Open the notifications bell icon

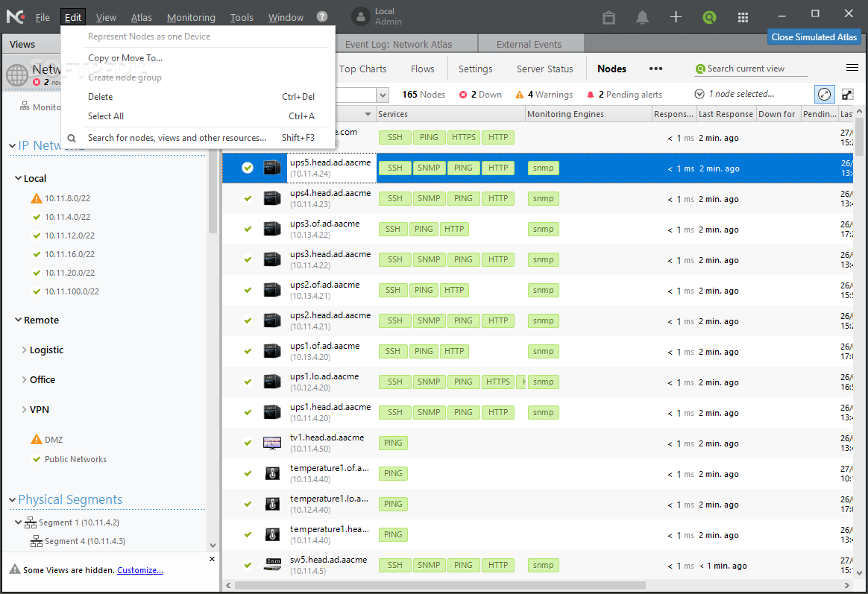tap(642, 17)
